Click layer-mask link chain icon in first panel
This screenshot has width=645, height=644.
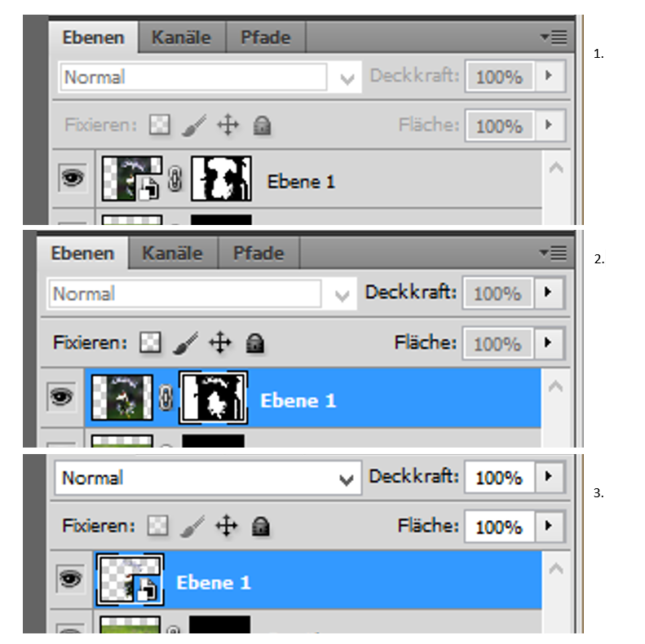(175, 179)
